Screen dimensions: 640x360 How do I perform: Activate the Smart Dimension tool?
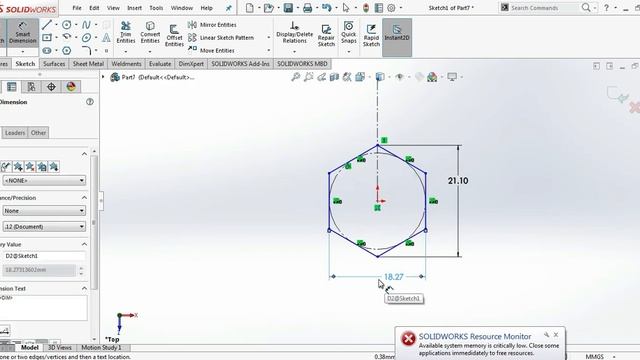pyautogui.click(x=22, y=33)
